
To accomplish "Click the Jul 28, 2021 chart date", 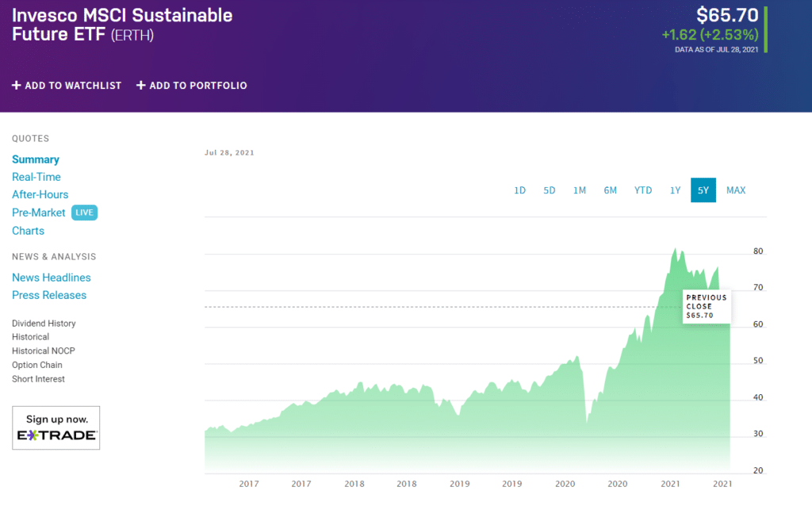I will [x=229, y=153].
